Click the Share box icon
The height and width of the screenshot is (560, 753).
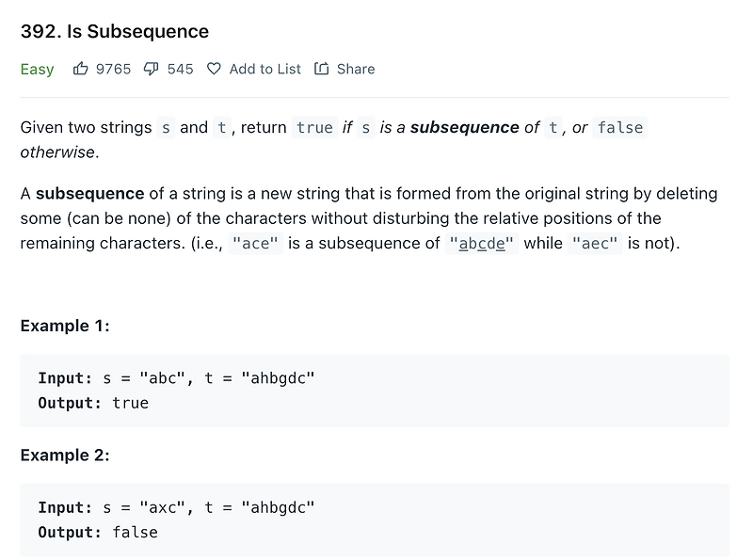point(322,68)
